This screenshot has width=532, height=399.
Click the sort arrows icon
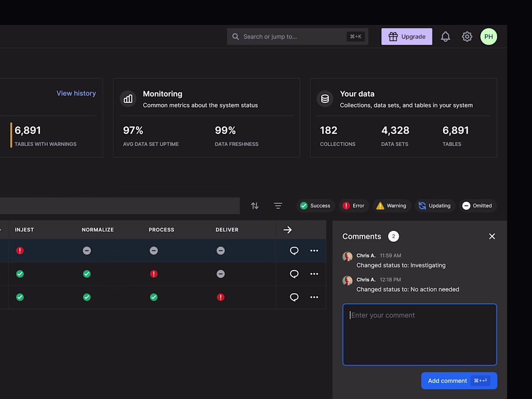coord(255,206)
